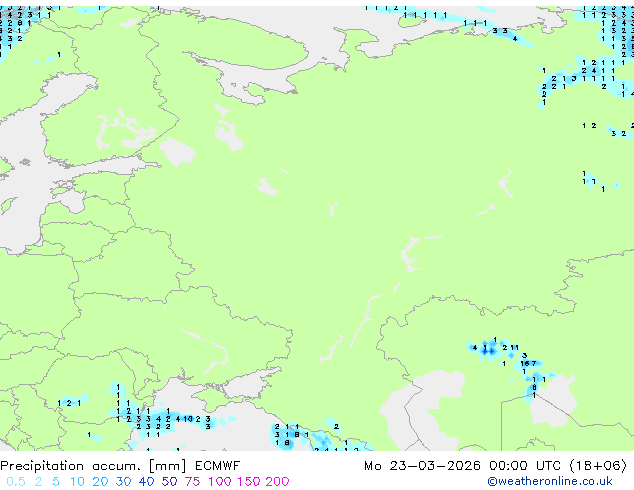Click the 'Mo 23-03-2026 00:00 UTC (18+06)' timestamp
634x490 pixels.
click(x=495, y=466)
